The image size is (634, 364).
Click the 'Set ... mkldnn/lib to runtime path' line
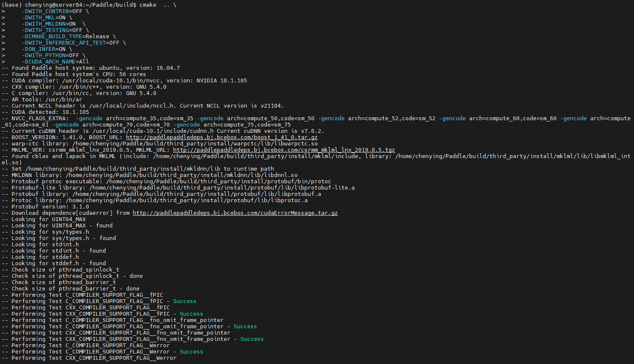point(138,169)
